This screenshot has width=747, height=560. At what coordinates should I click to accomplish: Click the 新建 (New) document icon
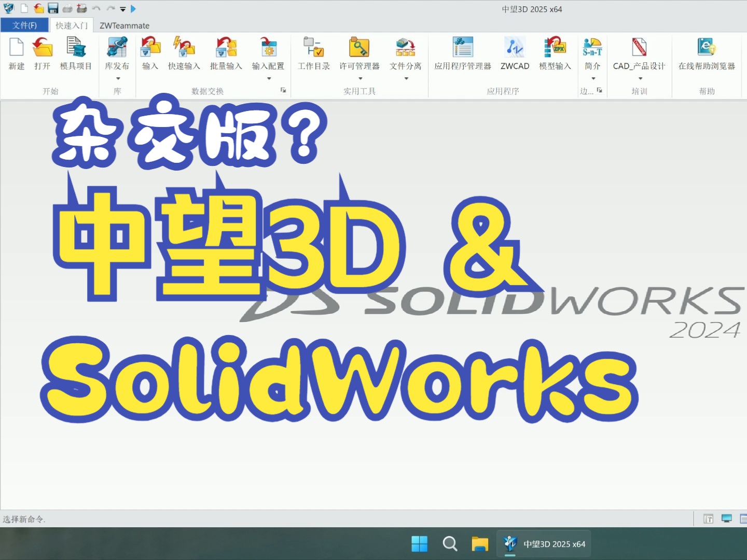[17, 48]
